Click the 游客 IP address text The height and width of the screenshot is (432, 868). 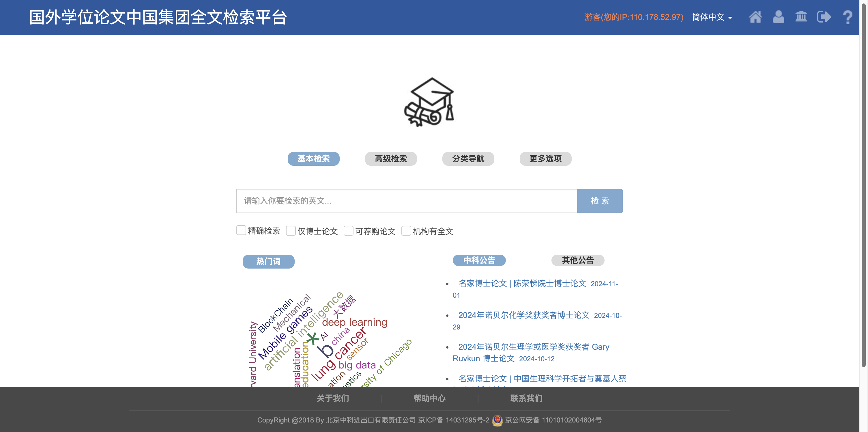[634, 17]
